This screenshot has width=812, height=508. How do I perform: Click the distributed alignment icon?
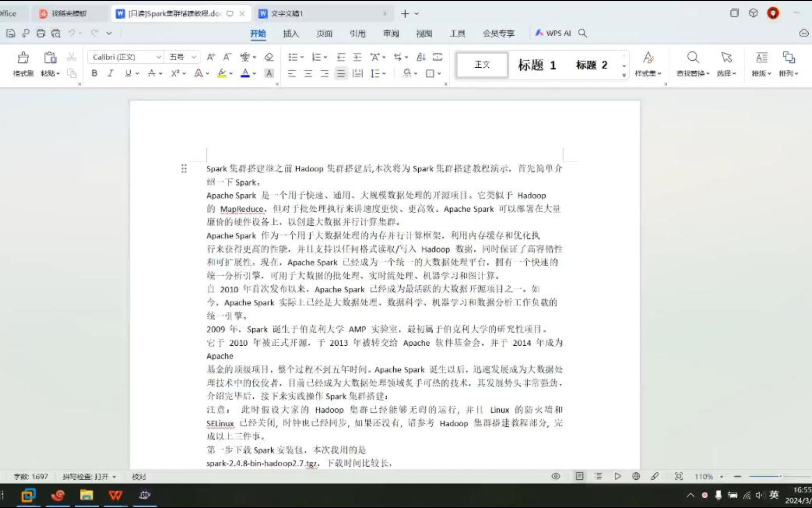click(358, 73)
